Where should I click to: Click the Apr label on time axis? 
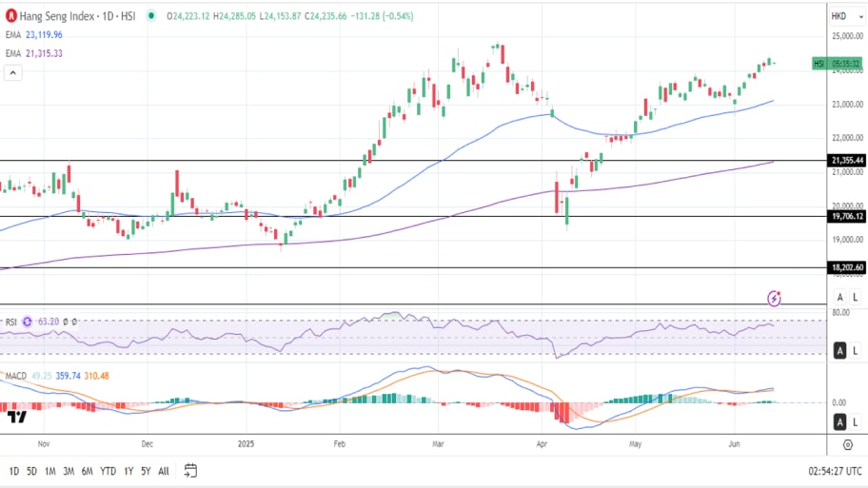(x=542, y=443)
